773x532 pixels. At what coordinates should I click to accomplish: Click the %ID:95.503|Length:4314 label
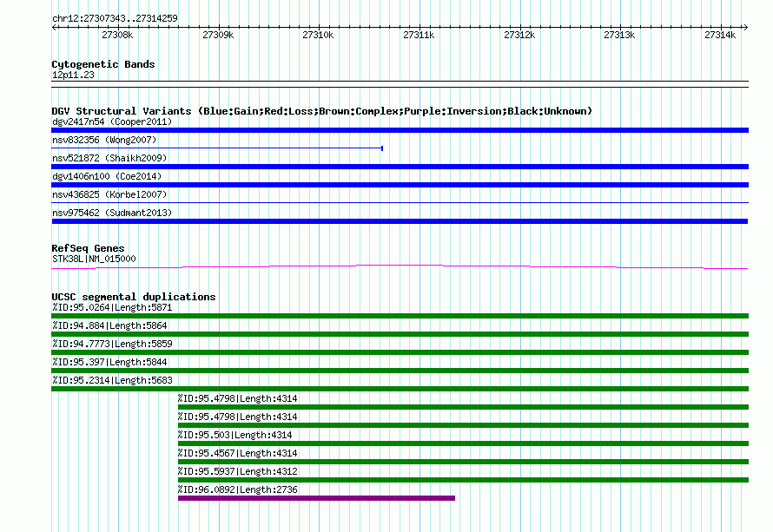[x=235, y=436]
